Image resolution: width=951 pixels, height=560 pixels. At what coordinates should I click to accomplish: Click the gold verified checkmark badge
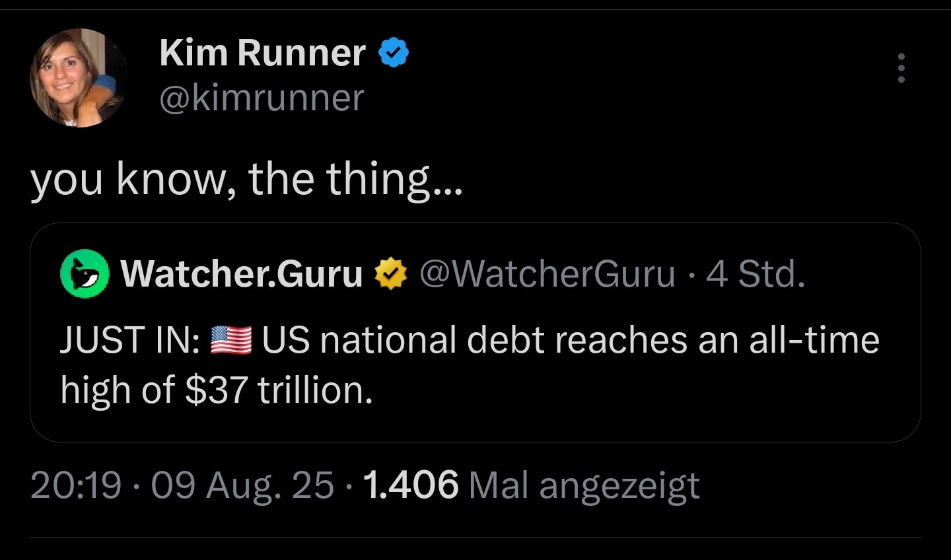coord(391,274)
